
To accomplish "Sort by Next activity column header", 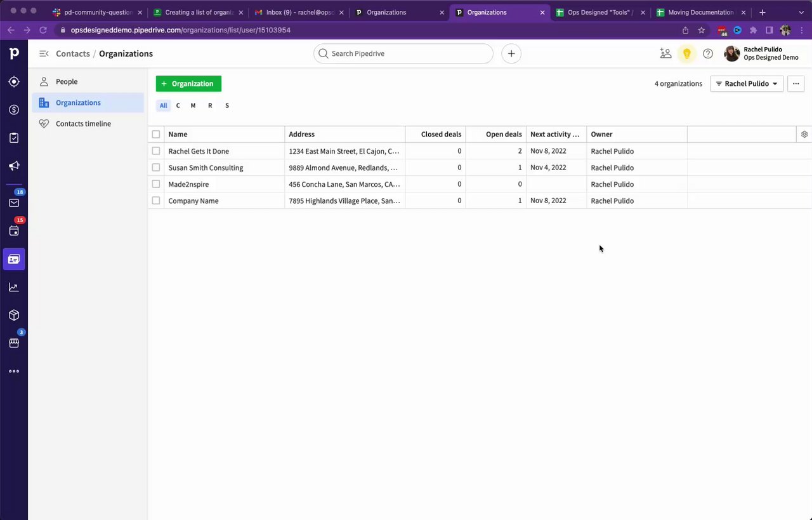I will click(556, 135).
